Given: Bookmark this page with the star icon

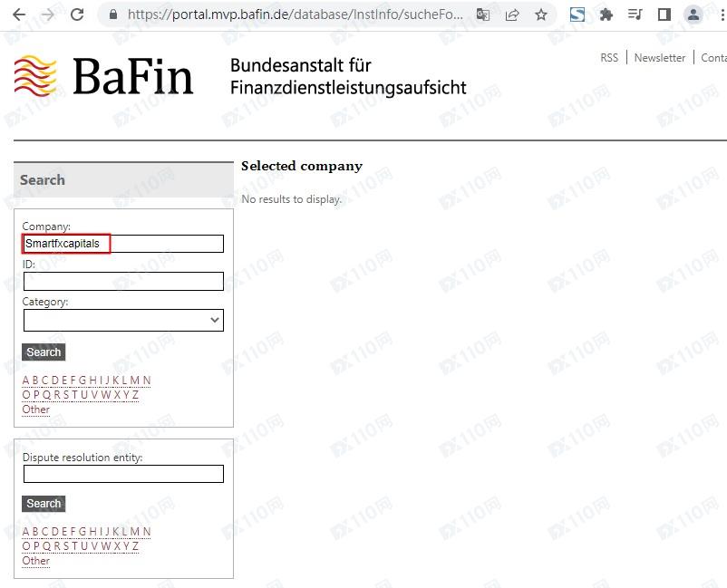Looking at the screenshot, I should pos(541,14).
